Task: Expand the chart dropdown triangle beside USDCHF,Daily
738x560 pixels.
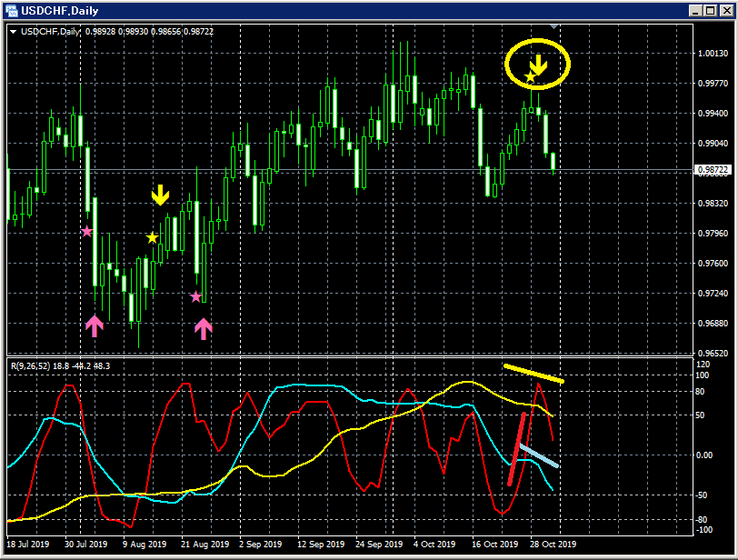Action: 13,32
